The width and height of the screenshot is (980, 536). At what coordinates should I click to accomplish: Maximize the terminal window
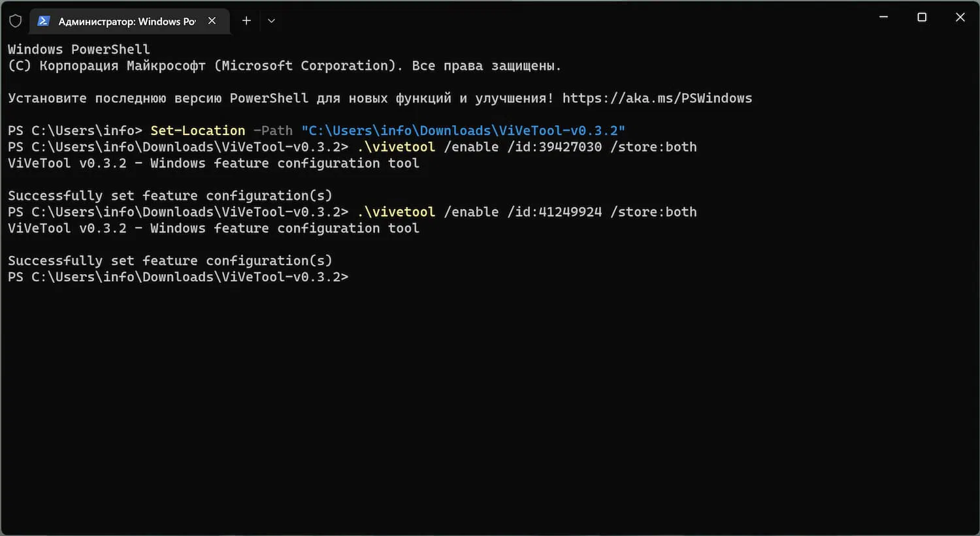pyautogui.click(x=922, y=18)
